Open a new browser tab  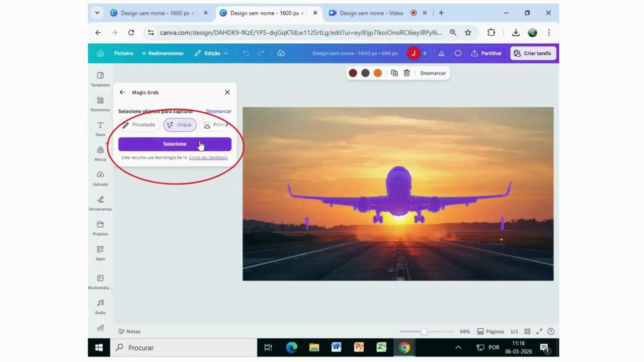click(x=441, y=13)
